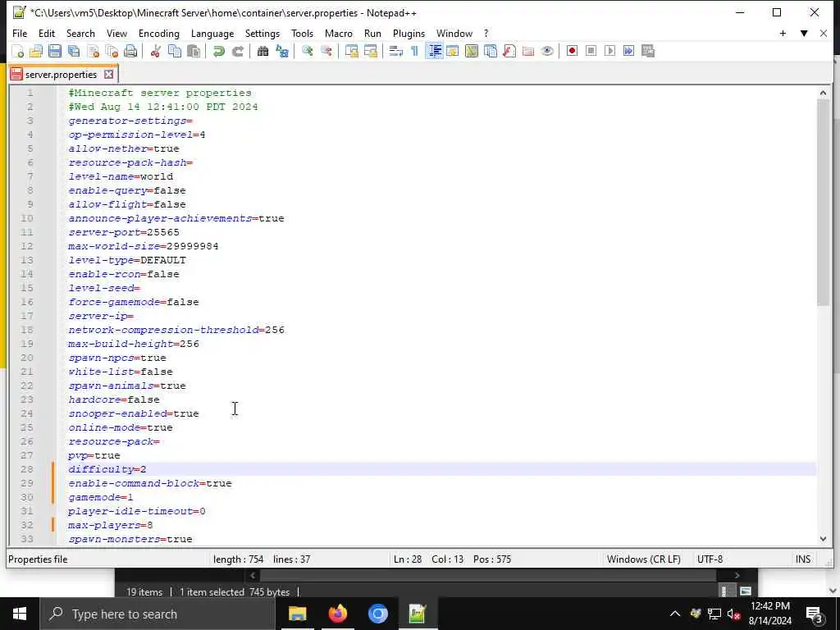Viewport: 840px width, 630px height.
Task: Click the Windows (CR LF) status bar field
Action: (x=643, y=559)
